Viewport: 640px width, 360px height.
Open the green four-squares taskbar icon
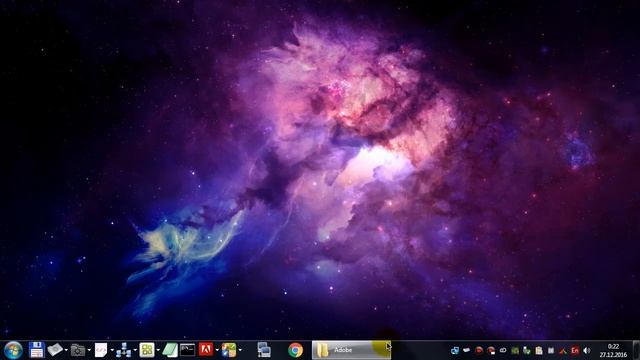click(147, 350)
